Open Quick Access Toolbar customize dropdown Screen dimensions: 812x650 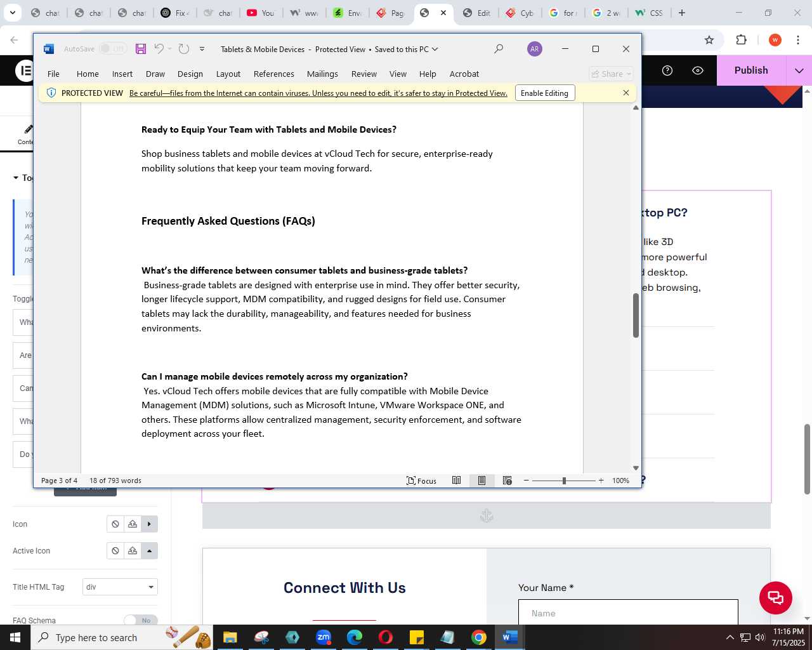point(202,49)
